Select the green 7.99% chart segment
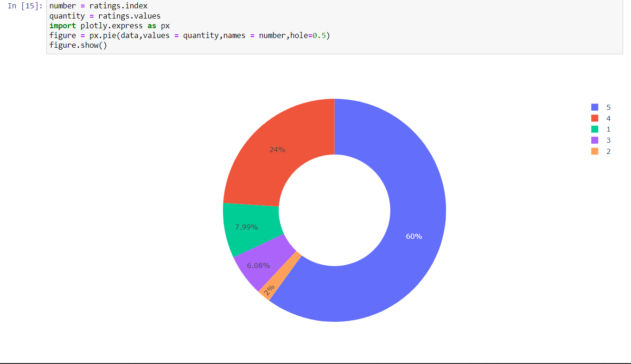 click(x=247, y=227)
